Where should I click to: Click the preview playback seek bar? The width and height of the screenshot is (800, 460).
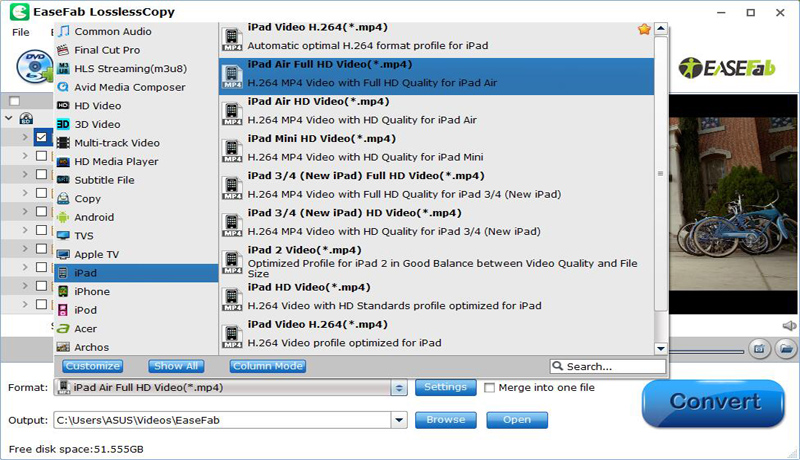point(707,351)
